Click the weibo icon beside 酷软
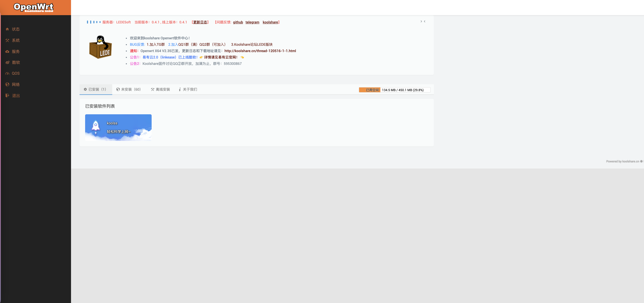This screenshot has width=644, height=303. tap(7, 62)
